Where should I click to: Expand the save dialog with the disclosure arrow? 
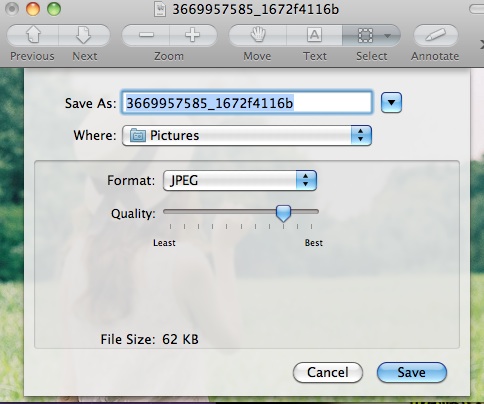coord(391,102)
